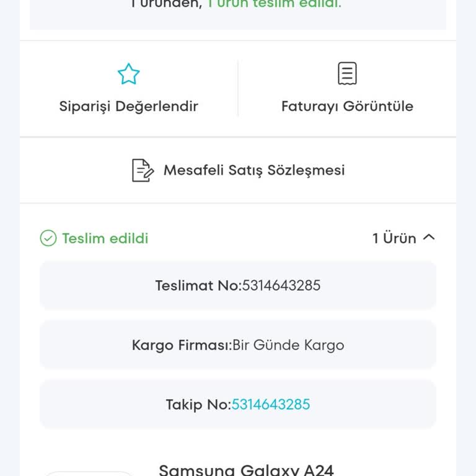This screenshot has width=476, height=476.
Task: Tap the Teslimat No label
Action: (196, 286)
